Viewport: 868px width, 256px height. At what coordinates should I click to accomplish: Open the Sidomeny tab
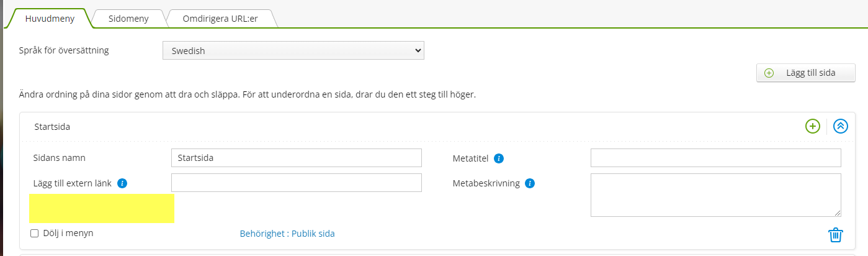click(x=128, y=19)
